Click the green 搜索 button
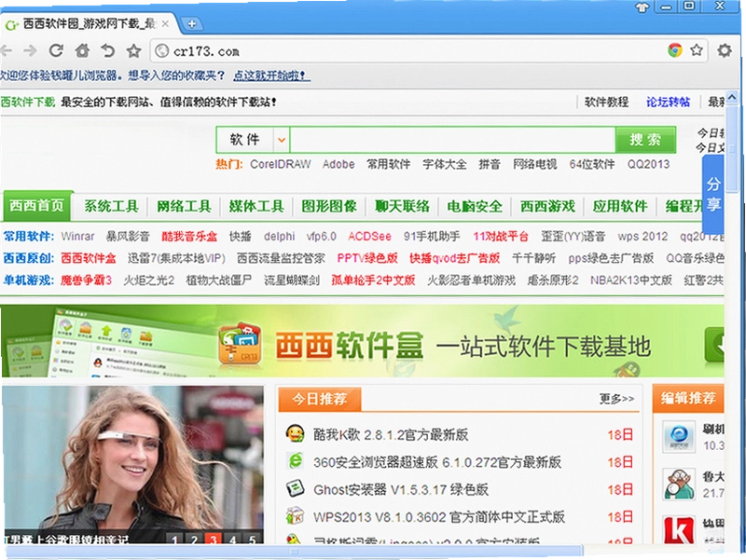The width and height of the screenshot is (746, 560). [x=645, y=140]
